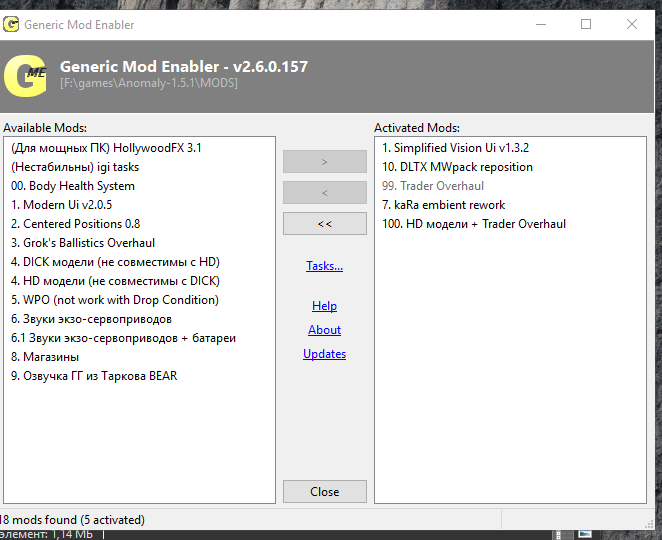Maximize the Generic Mod Enabler window

pyautogui.click(x=586, y=24)
